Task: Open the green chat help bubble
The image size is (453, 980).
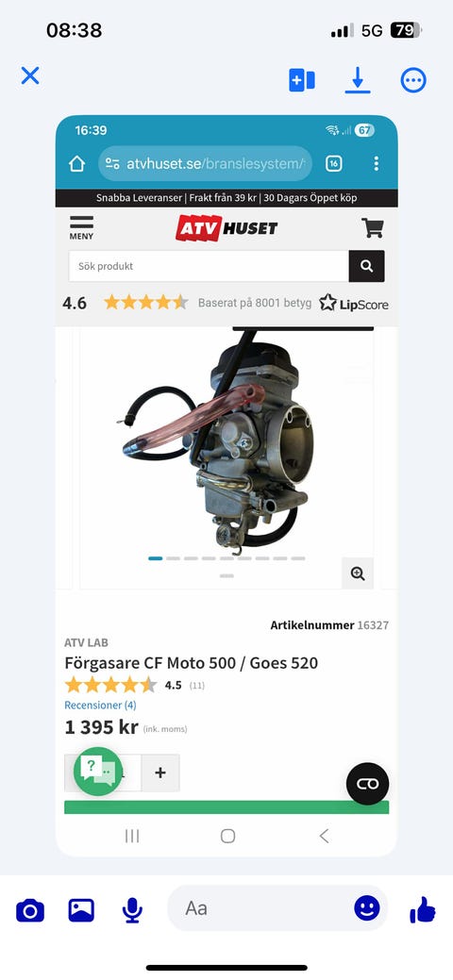Action: [98, 772]
